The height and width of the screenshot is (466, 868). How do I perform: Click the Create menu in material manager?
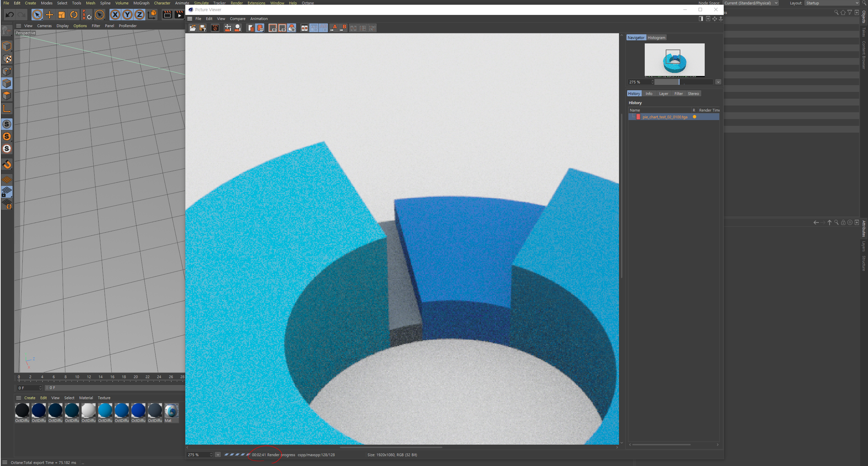[30, 398]
